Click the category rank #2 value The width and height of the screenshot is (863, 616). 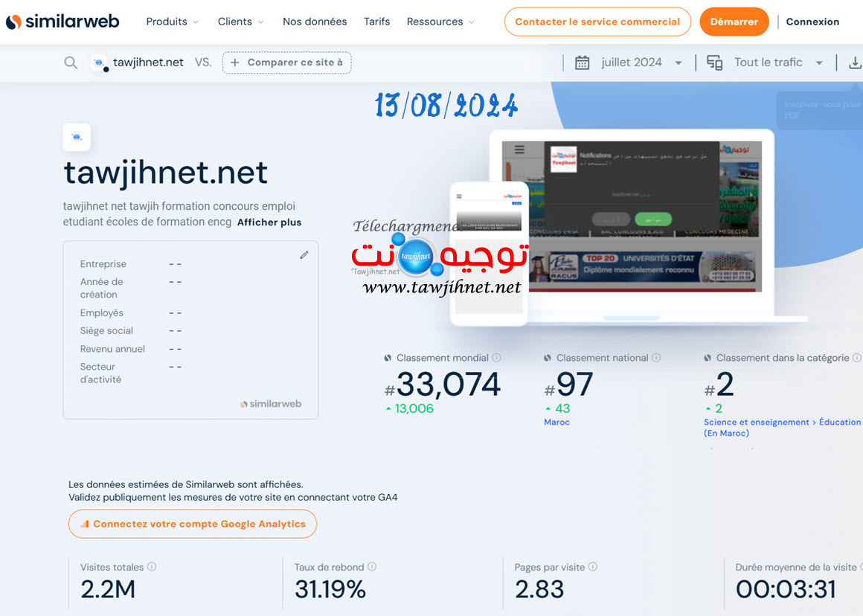point(719,384)
